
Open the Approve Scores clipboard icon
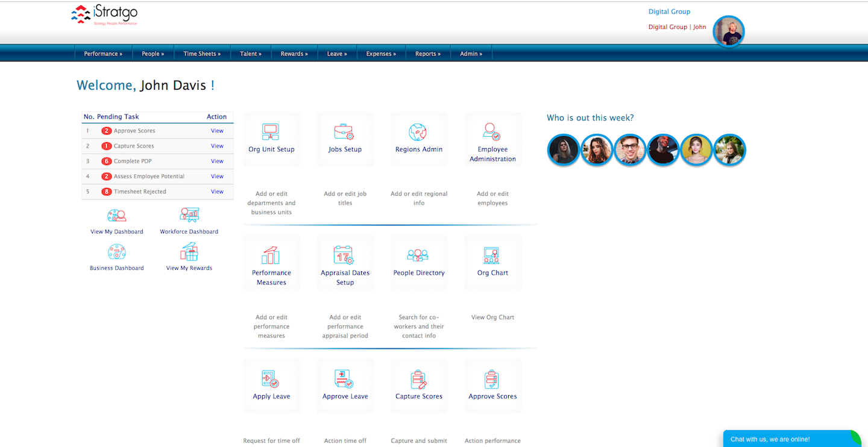click(x=492, y=379)
